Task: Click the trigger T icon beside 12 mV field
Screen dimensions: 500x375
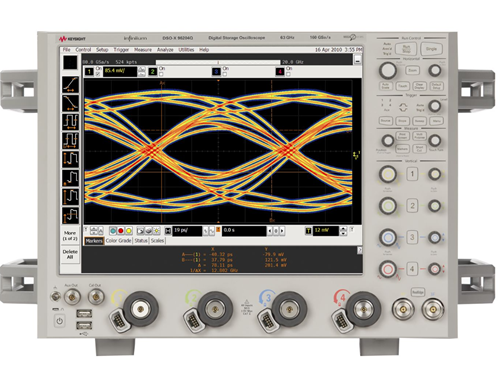Action: click(309, 231)
